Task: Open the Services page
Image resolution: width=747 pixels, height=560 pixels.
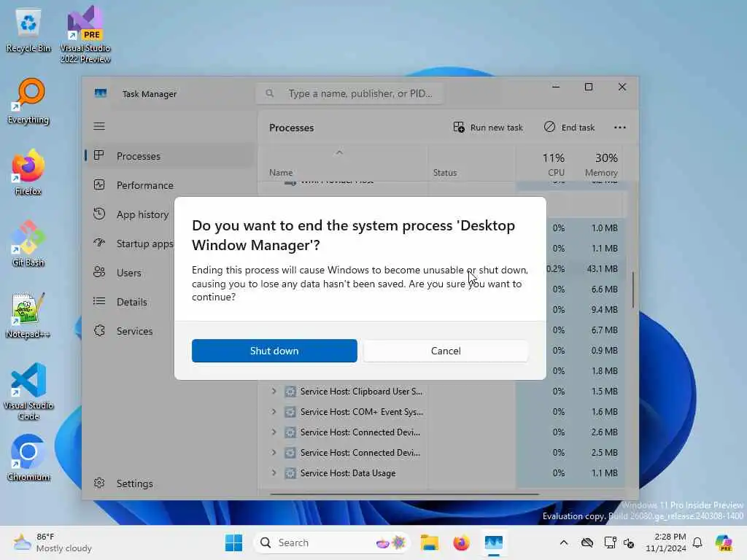Action: point(134,331)
